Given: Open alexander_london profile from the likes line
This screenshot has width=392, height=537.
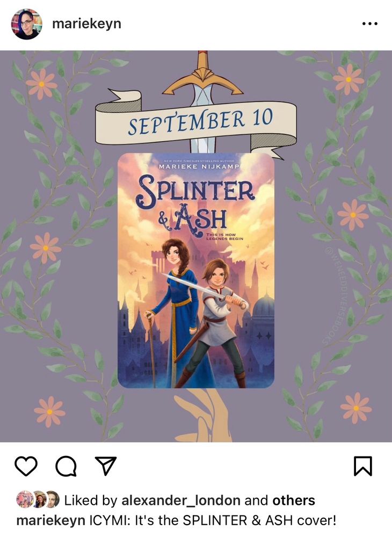Looking at the screenshot, I should tap(181, 500).
